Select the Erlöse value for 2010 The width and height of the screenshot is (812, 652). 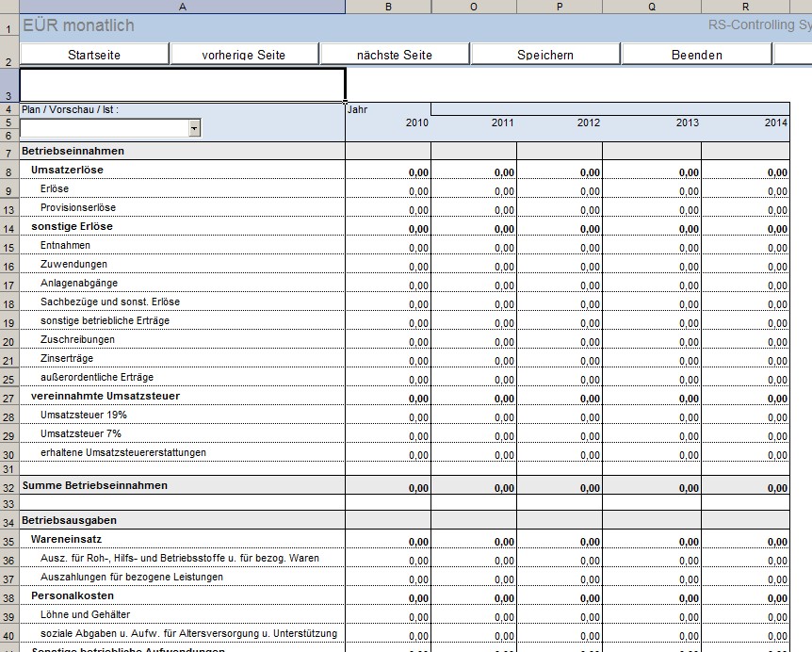click(388, 190)
